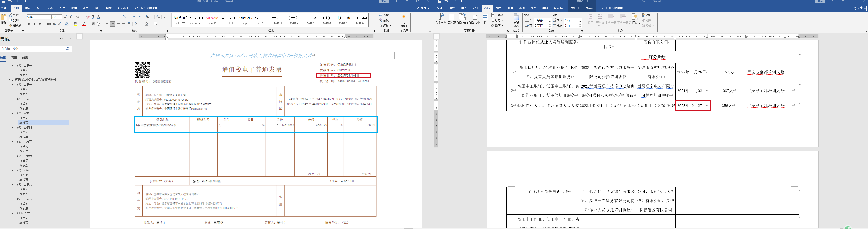Open the 稿纸设置 draft paper settings
This screenshot has width=868, height=229.
click(516, 20)
